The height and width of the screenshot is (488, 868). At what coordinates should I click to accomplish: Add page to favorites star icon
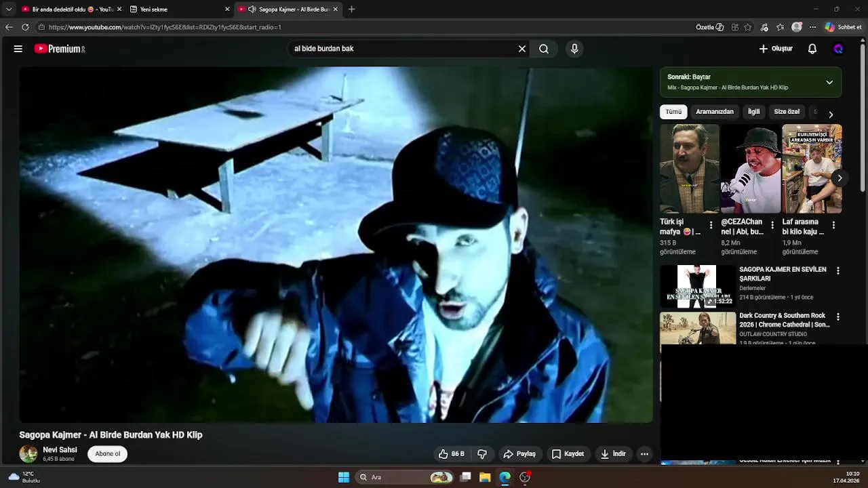pyautogui.click(x=748, y=27)
